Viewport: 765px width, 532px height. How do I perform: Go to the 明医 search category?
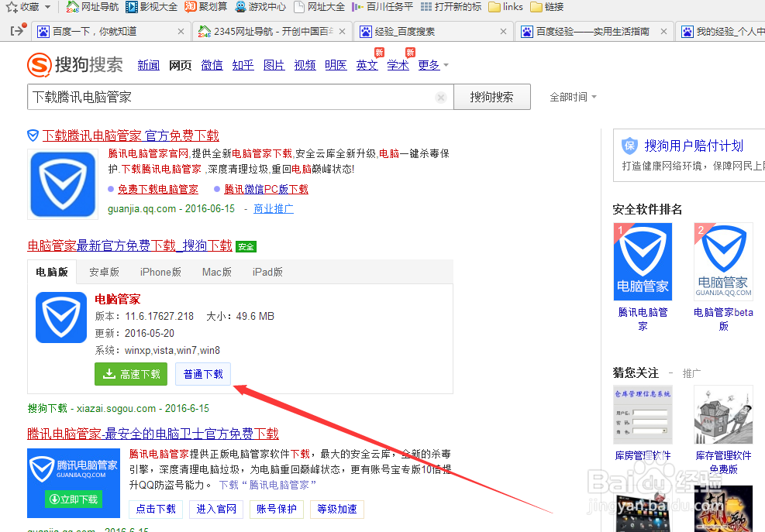pos(336,65)
